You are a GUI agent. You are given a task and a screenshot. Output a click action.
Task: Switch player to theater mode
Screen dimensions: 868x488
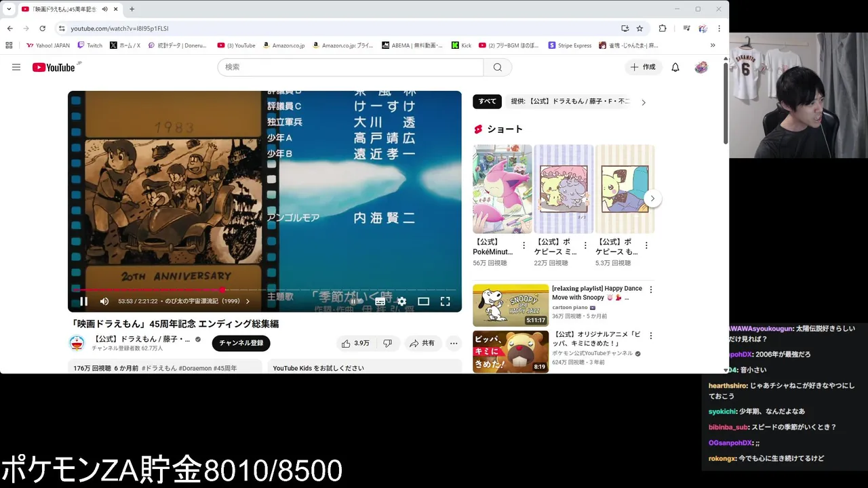(x=424, y=302)
